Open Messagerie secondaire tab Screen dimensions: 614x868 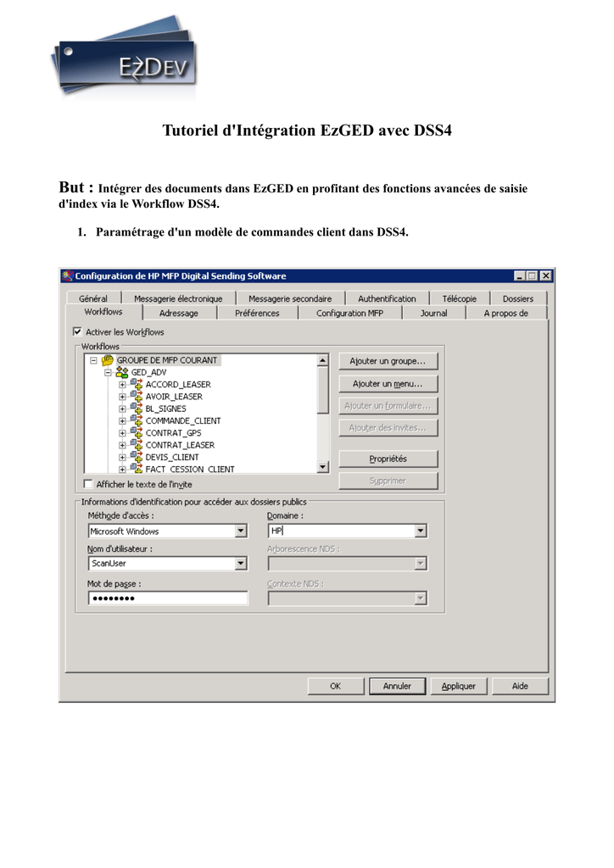coord(290,298)
